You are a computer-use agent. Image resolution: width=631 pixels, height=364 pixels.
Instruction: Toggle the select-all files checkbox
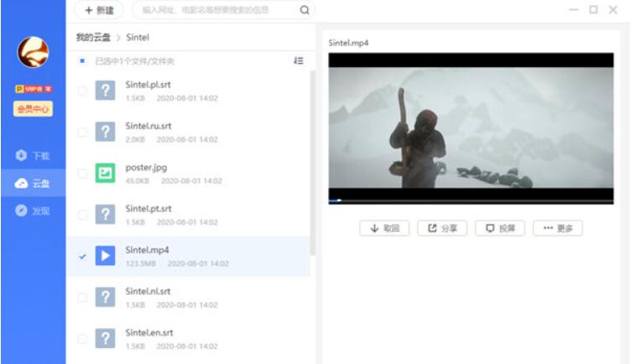[x=82, y=60]
